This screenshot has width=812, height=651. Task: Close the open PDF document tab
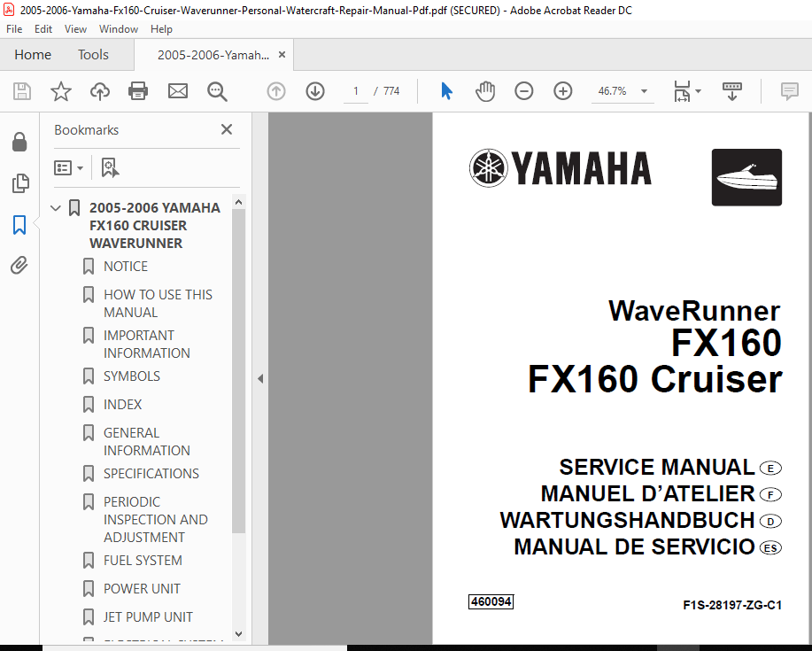[x=282, y=54]
